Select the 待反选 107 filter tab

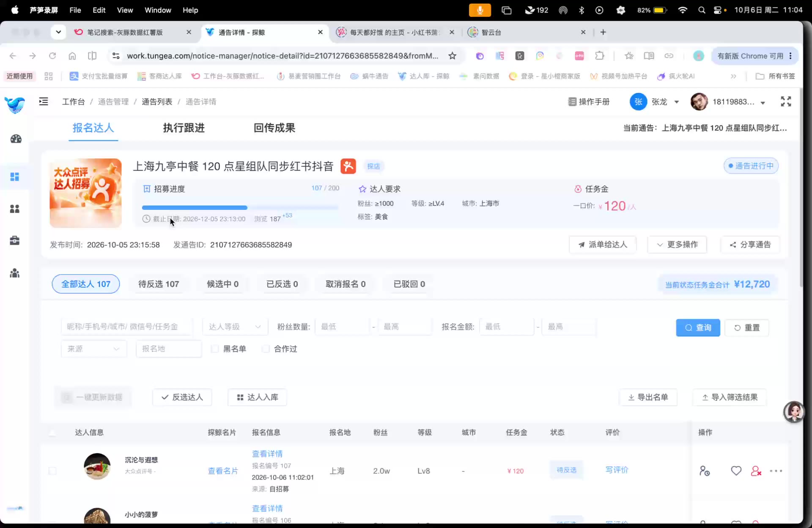tap(159, 284)
